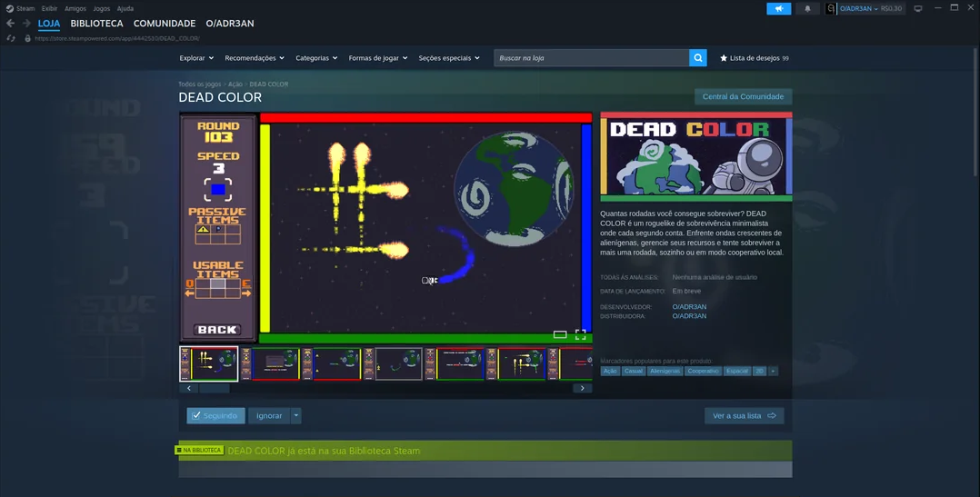
Task: Open the notifications bell
Action: pos(807,9)
